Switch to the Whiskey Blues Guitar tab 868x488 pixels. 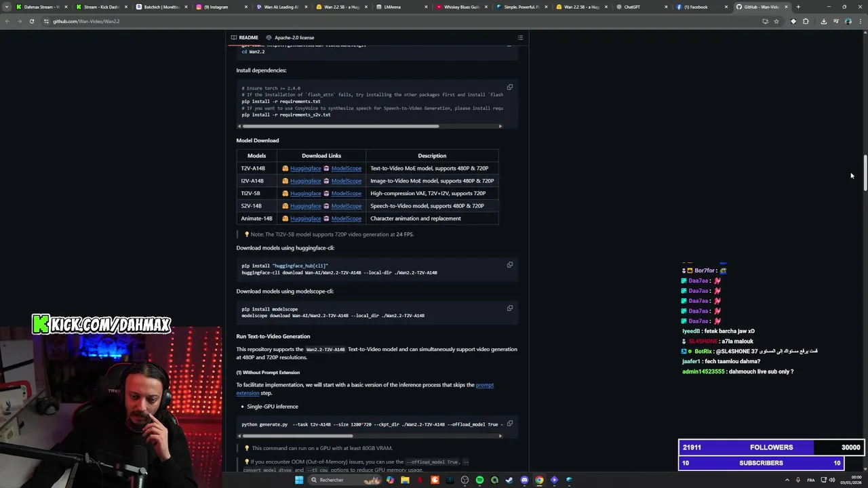pyautogui.click(x=461, y=7)
